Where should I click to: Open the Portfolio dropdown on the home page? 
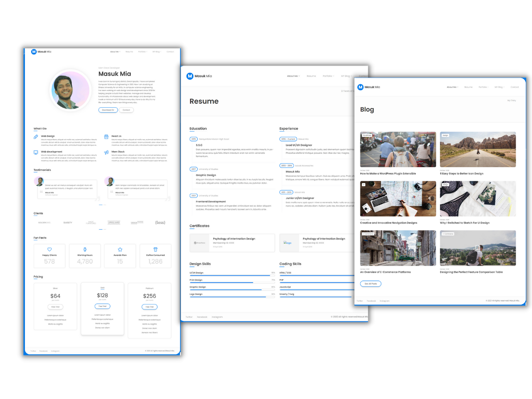pos(142,52)
